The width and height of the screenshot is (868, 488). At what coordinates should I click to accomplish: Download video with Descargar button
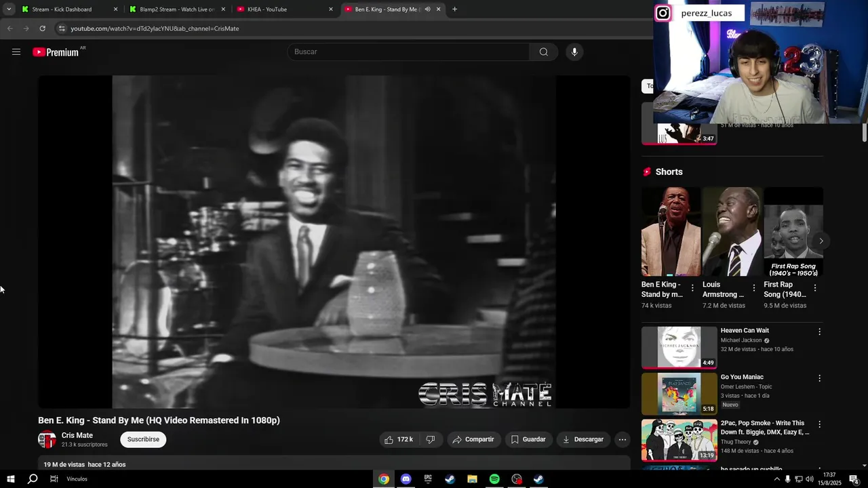pos(583,440)
